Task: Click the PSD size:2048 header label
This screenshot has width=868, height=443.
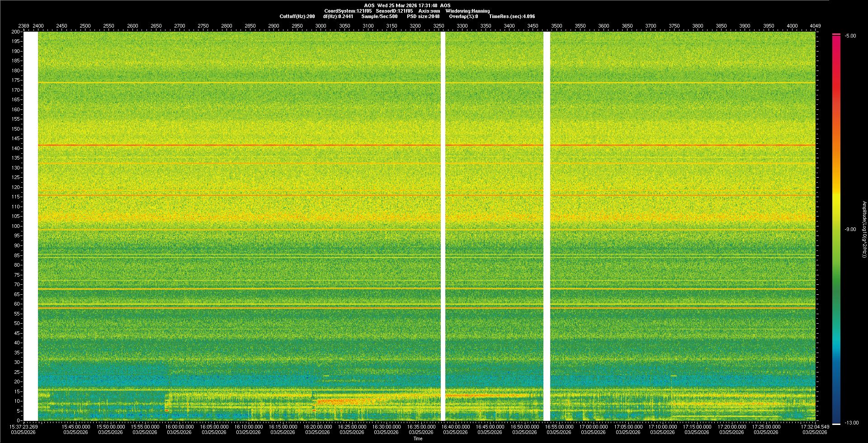Action: (423, 16)
